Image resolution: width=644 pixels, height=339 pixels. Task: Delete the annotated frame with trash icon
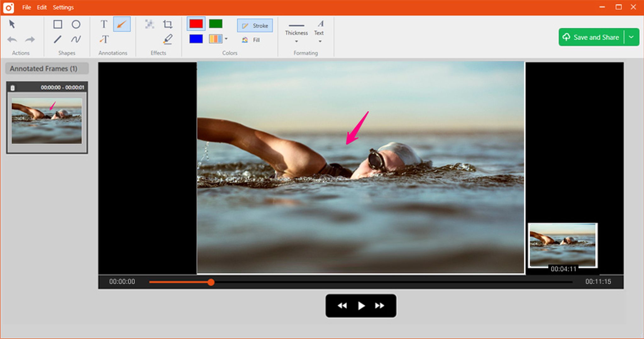tap(13, 88)
